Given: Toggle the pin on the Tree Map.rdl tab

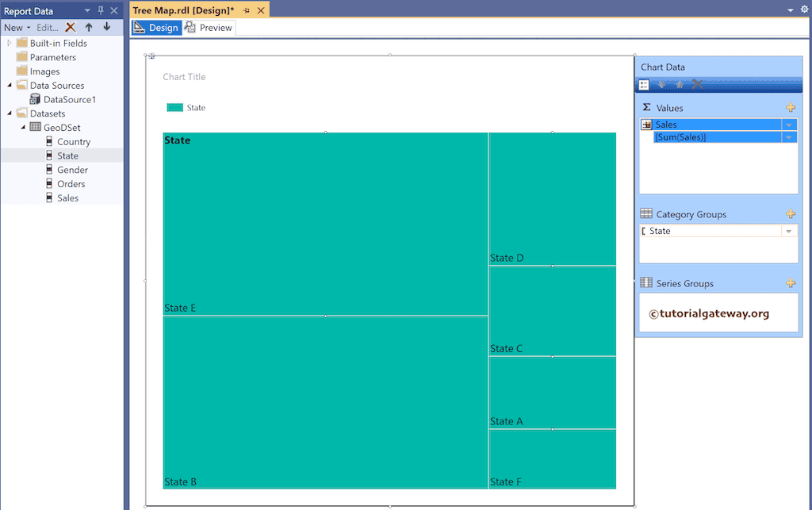Looking at the screenshot, I should [248, 10].
